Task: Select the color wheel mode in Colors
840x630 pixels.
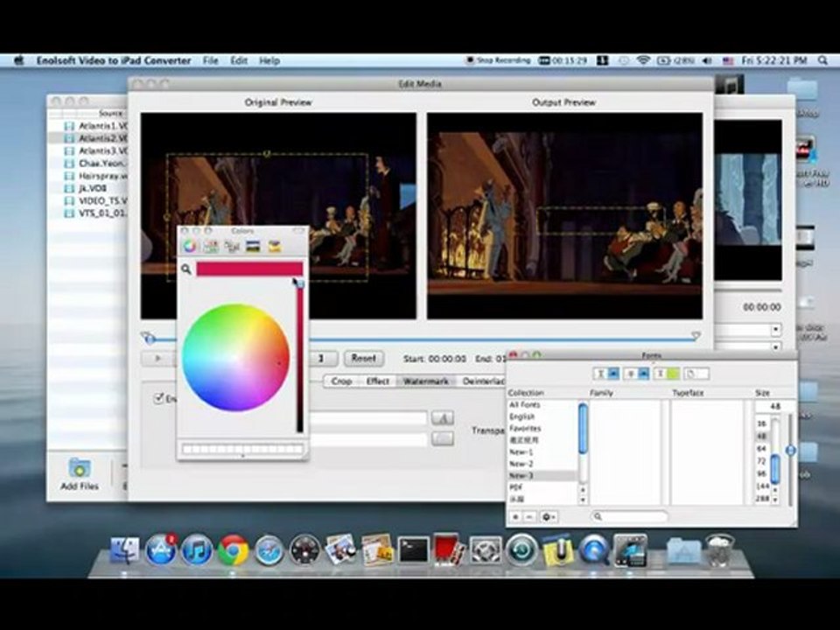Action: (190, 246)
